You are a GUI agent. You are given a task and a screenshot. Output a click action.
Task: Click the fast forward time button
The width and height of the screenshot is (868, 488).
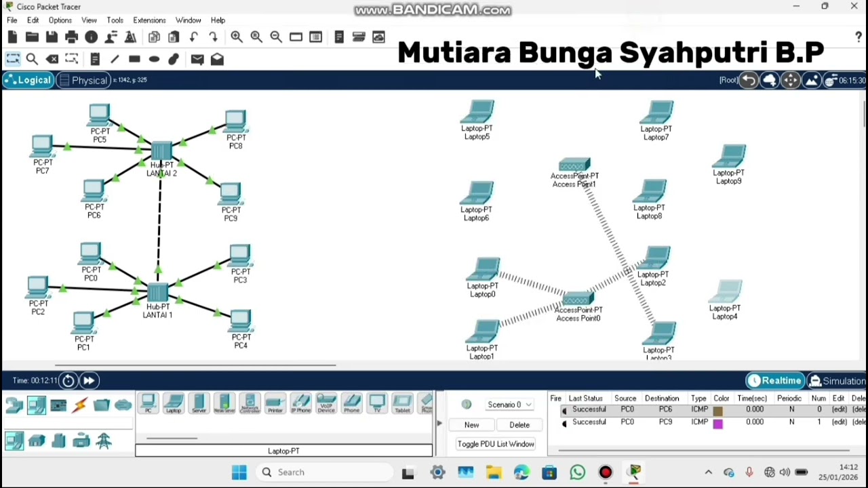89,381
